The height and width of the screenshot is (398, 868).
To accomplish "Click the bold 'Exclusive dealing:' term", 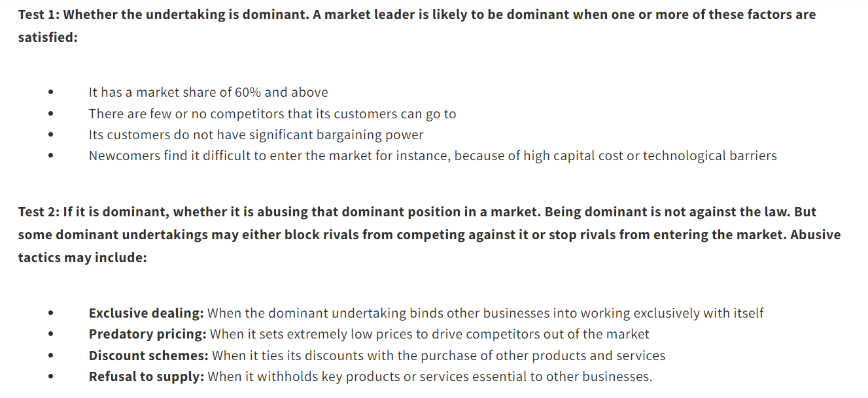I will click(x=147, y=313).
